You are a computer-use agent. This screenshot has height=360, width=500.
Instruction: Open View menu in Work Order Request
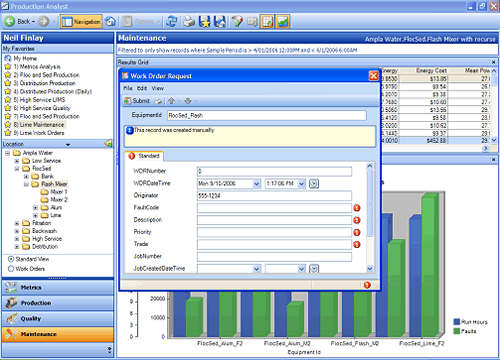157,88
